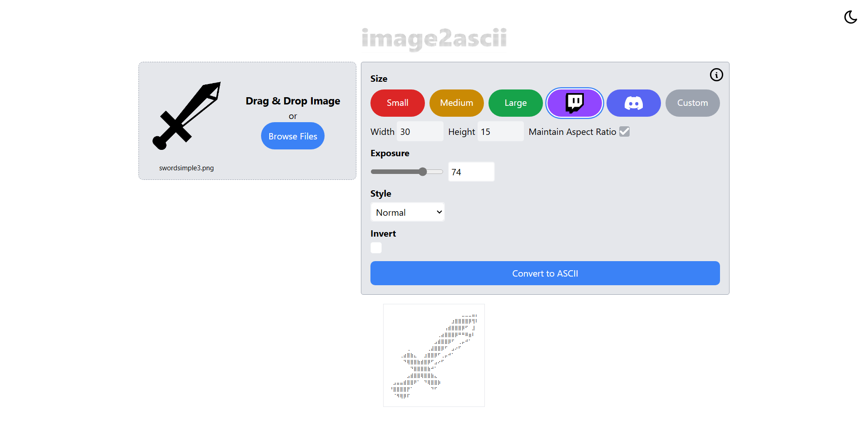Focus the Width input field
868x421 pixels.
(x=419, y=132)
